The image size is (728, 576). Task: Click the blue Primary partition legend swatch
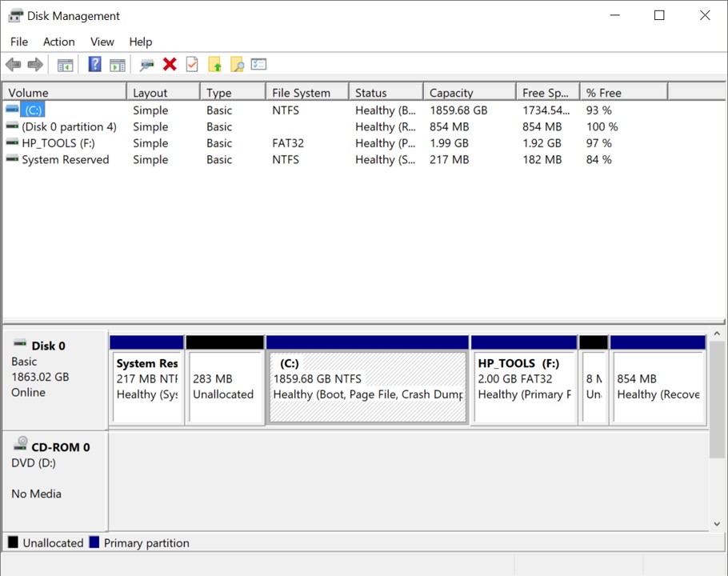coord(94,542)
